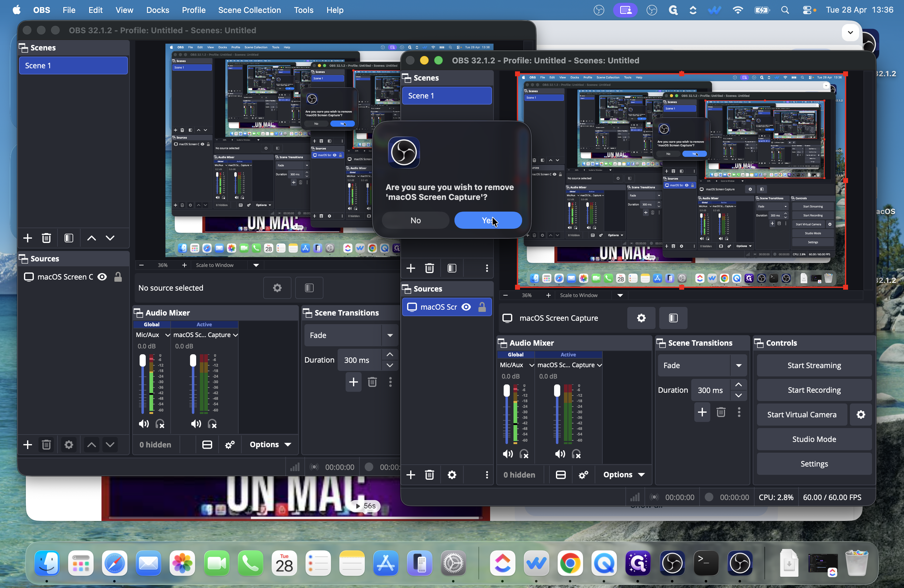The width and height of the screenshot is (904, 588).
Task: Add a source in the back OBS window
Action: (x=27, y=444)
